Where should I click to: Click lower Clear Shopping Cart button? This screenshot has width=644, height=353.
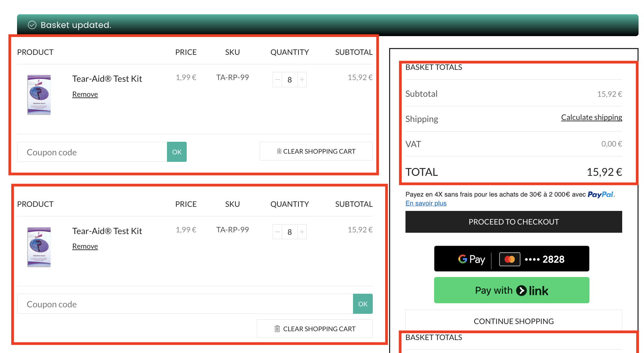pyautogui.click(x=315, y=329)
